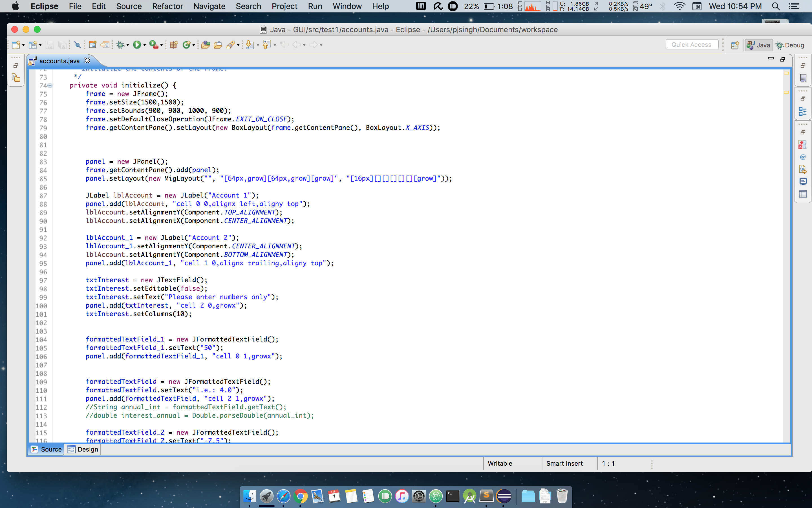Open the Package Explorer fast view icon

pos(16,78)
